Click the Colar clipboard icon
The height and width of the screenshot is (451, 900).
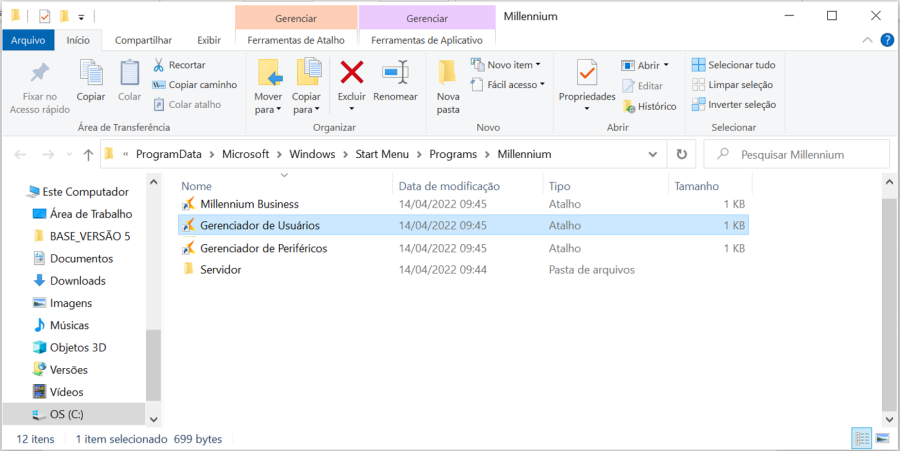(x=130, y=73)
